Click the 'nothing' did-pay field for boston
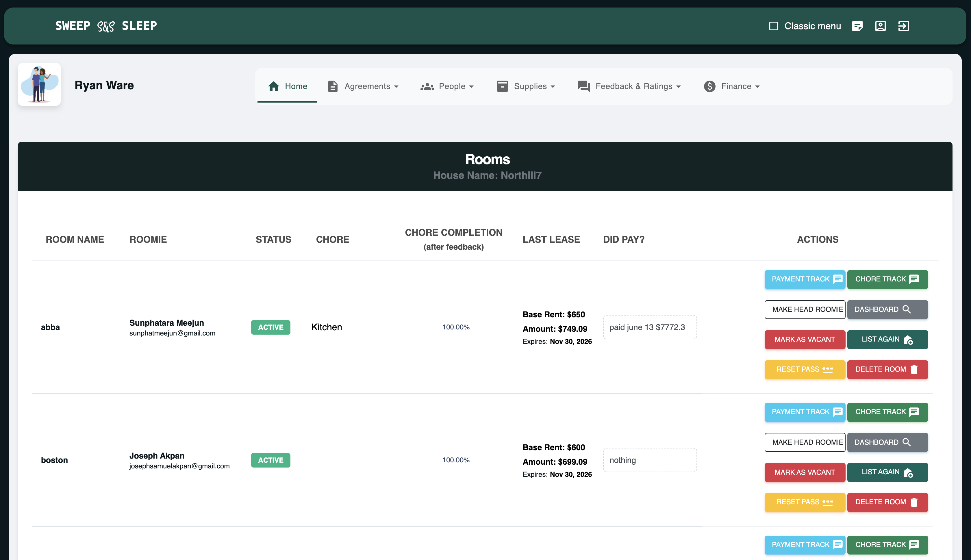Viewport: 971px width, 560px height. click(x=650, y=460)
